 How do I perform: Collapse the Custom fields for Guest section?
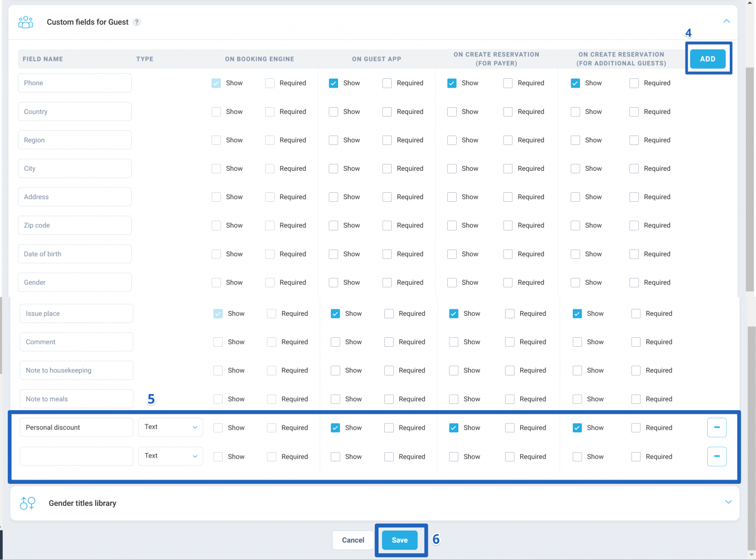click(x=727, y=21)
